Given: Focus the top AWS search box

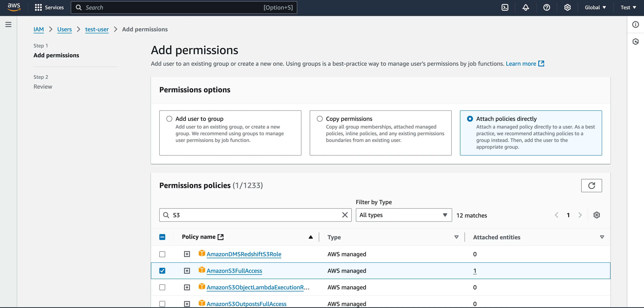Looking at the screenshot, I should point(184,8).
